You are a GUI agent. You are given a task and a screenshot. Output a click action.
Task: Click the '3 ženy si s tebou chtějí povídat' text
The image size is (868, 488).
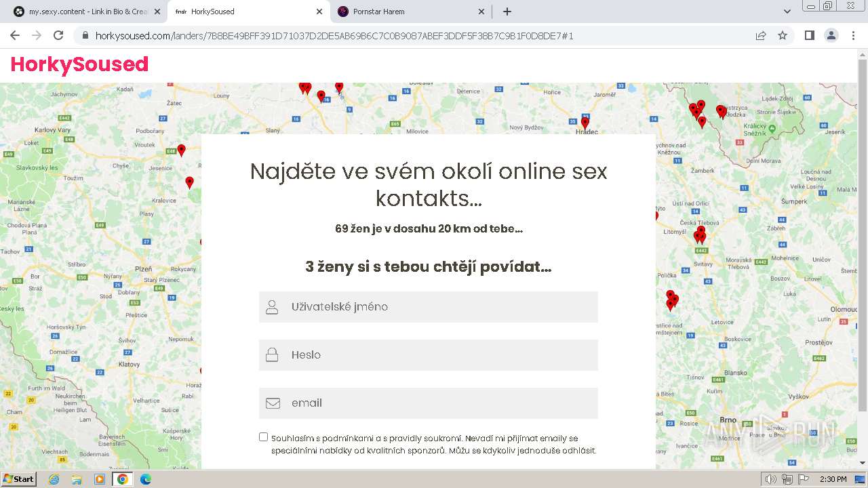pos(429,267)
